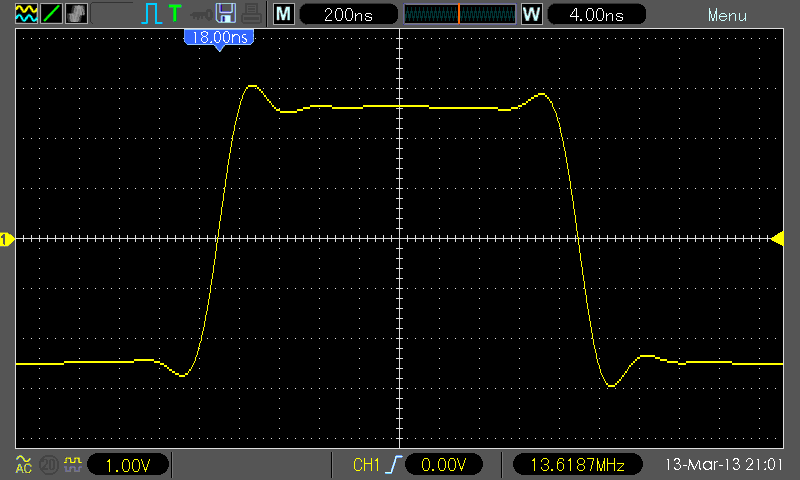800x480 pixels.
Task: Click the M main timebase icon
Action: click(x=283, y=14)
